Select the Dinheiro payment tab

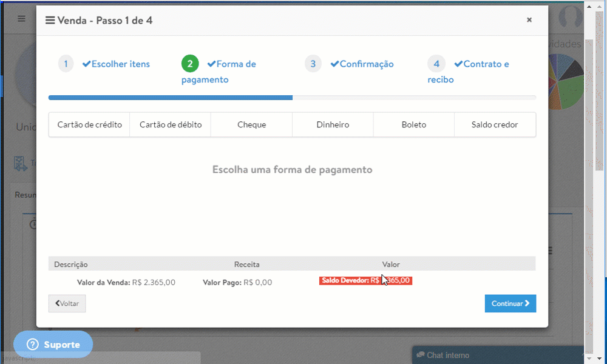pyautogui.click(x=333, y=124)
